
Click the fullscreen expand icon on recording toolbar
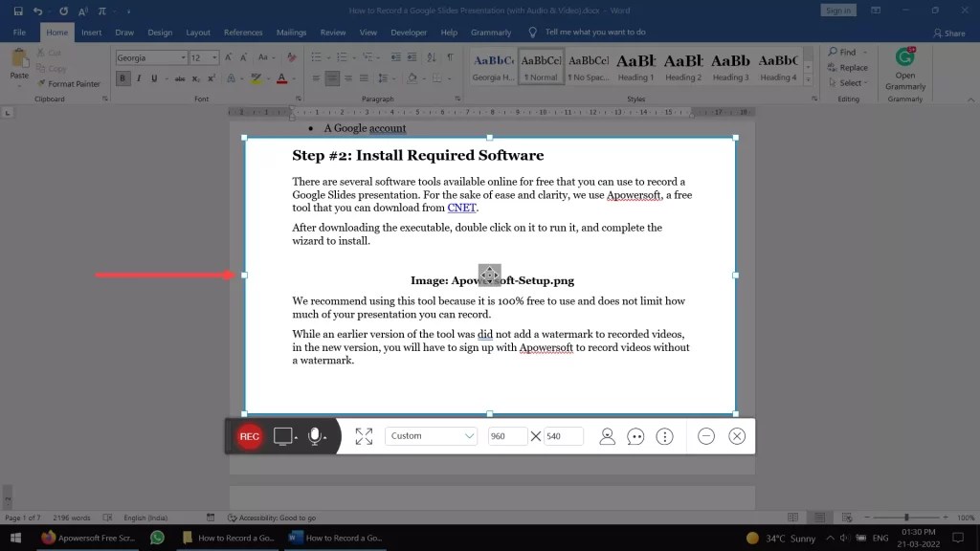coord(364,436)
